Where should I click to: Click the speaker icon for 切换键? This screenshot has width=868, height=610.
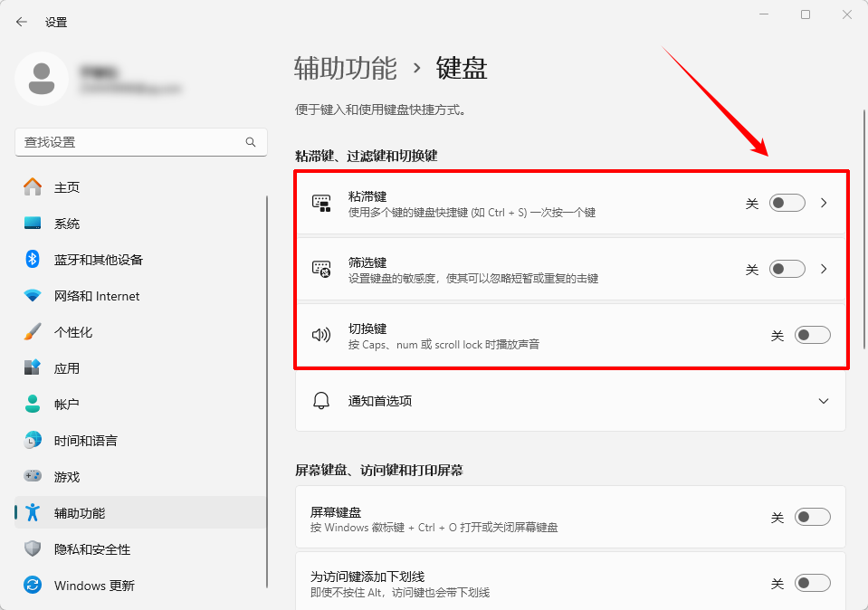tap(321, 335)
